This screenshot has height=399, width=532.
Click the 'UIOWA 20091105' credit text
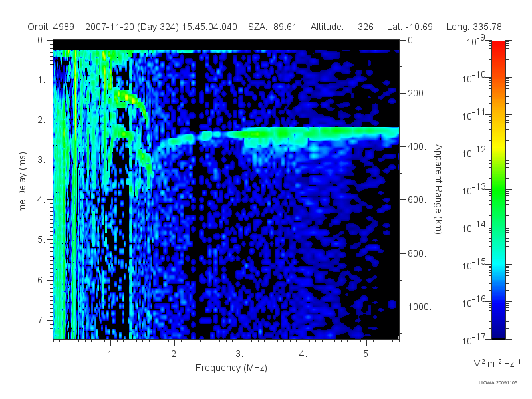(x=497, y=383)
